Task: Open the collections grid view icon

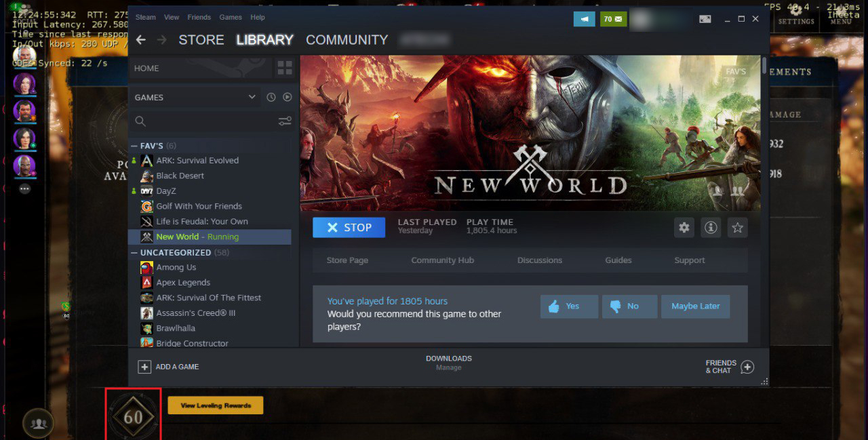Action: (285, 68)
